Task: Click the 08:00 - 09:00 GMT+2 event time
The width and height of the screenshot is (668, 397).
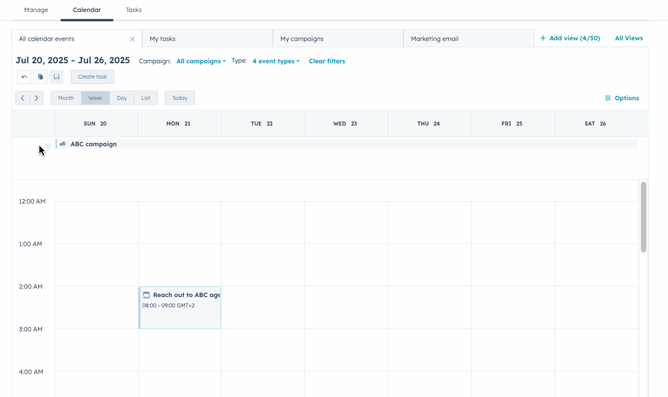Action: tap(168, 305)
